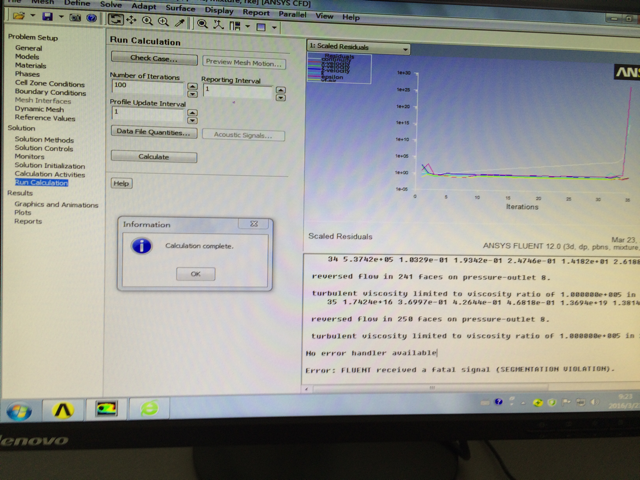The width and height of the screenshot is (640, 480).
Task: Open the Adapt menu
Action: click(x=144, y=6)
